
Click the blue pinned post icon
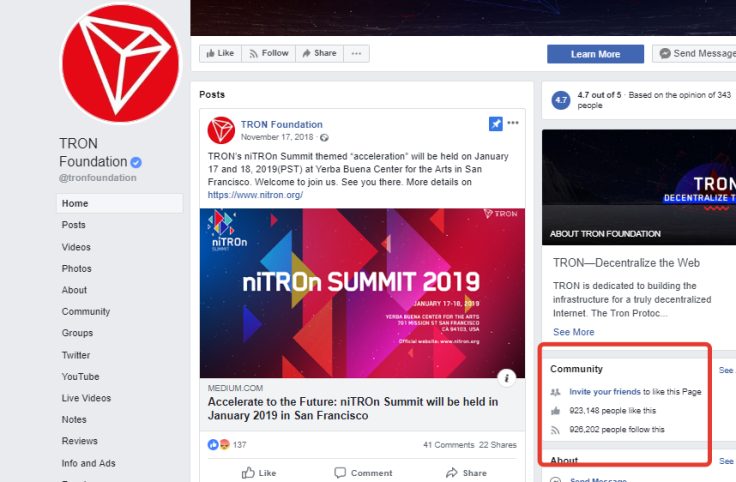click(496, 124)
